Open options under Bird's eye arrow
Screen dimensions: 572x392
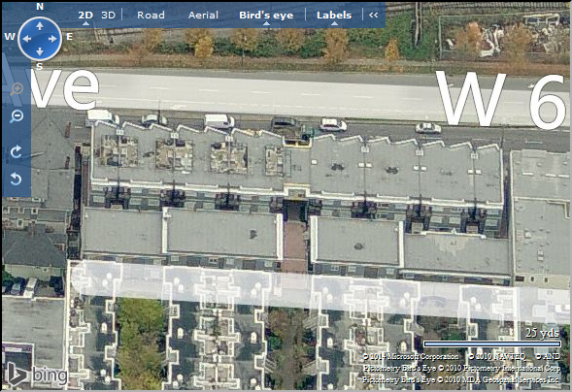click(266, 23)
